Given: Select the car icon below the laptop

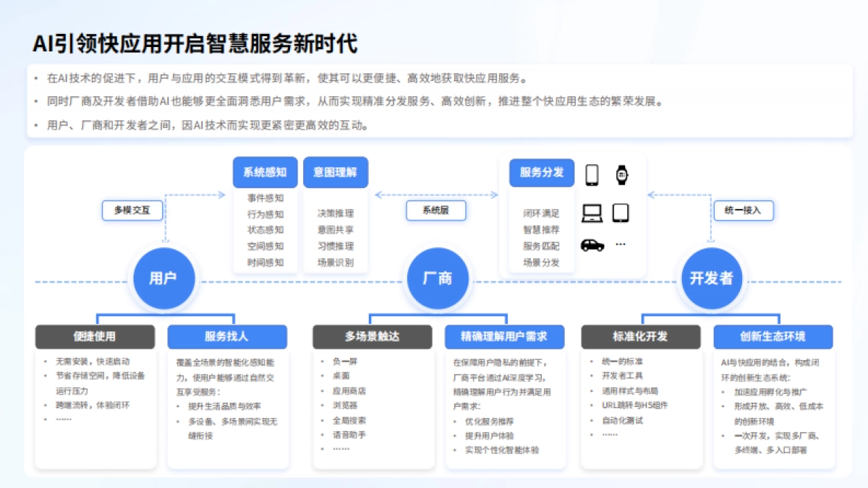Looking at the screenshot, I should [x=592, y=245].
